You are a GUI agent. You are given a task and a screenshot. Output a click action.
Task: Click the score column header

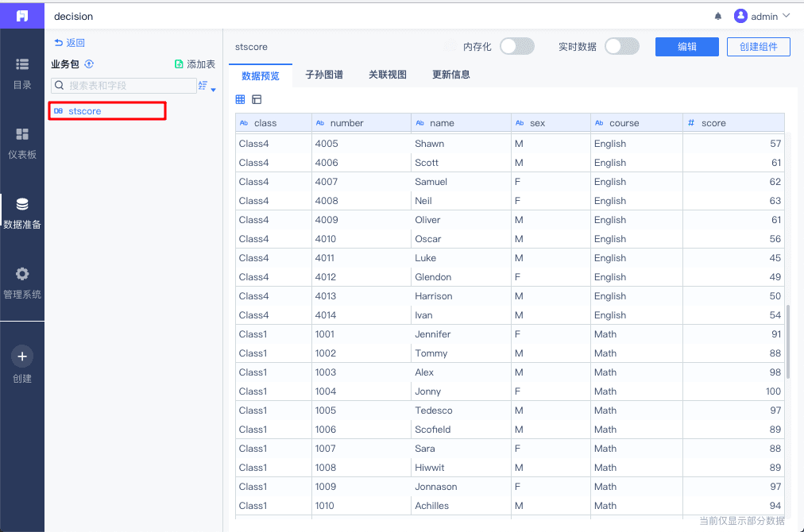(734, 123)
